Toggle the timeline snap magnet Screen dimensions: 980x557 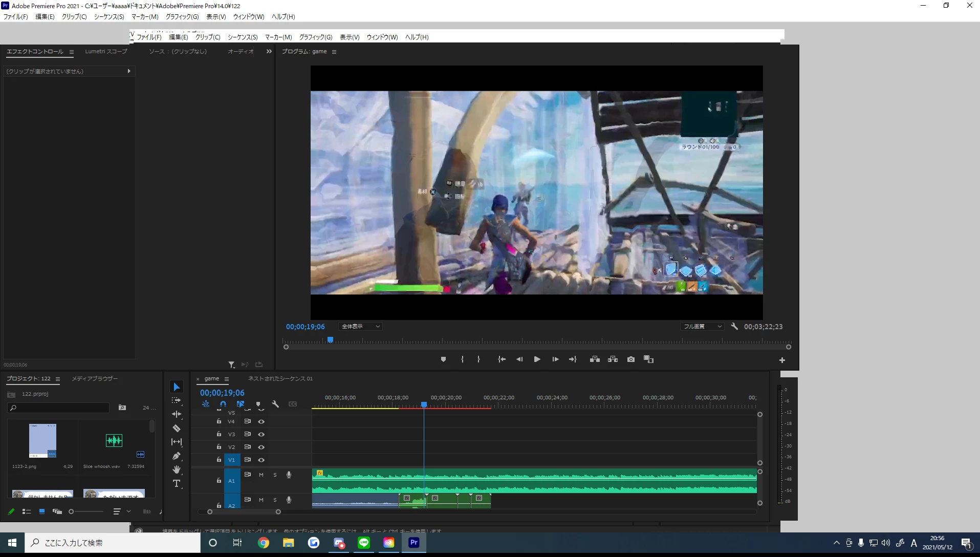223,404
